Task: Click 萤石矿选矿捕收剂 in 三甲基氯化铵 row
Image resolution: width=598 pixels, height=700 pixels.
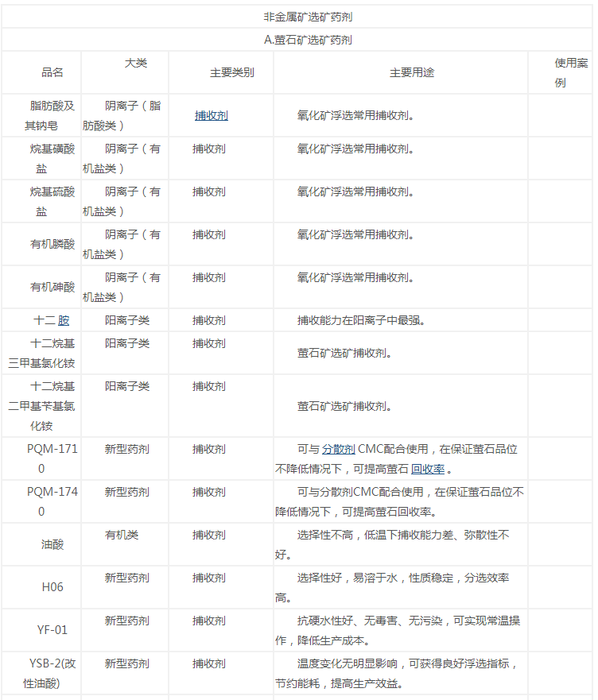Action: click(x=344, y=353)
